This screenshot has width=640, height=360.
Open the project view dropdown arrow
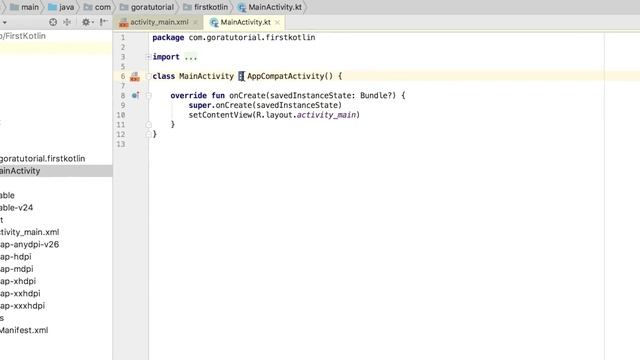pyautogui.click(x=4, y=22)
